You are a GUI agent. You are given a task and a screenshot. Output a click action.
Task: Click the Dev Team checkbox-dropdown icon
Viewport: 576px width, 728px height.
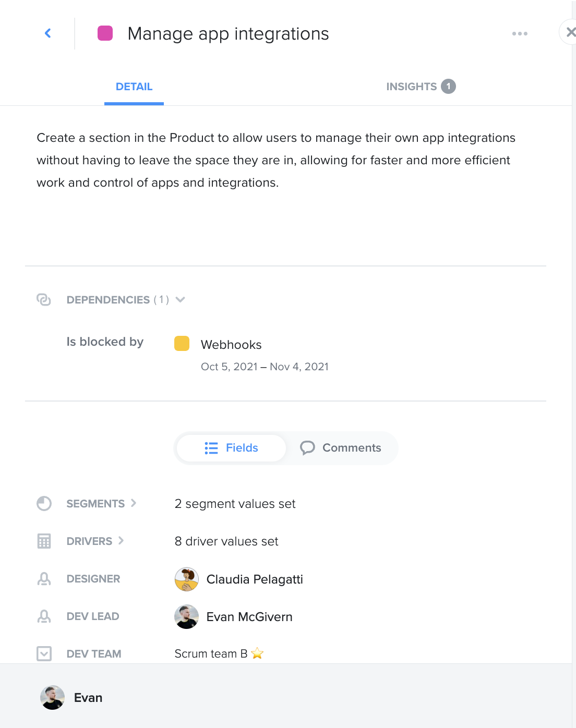pyautogui.click(x=44, y=653)
